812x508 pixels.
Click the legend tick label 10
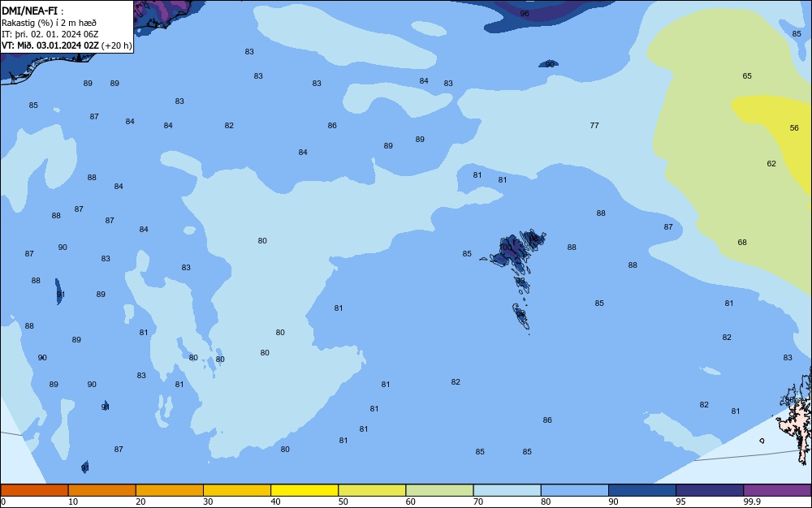click(x=73, y=502)
